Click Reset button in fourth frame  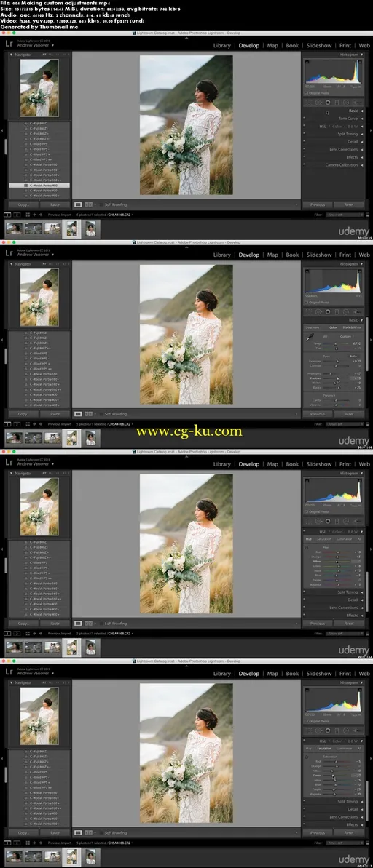click(349, 833)
